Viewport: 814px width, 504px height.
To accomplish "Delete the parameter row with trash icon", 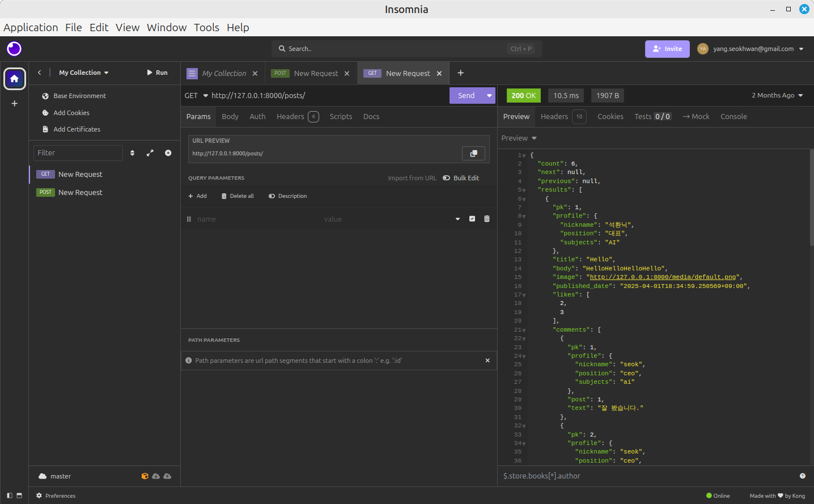I will pyautogui.click(x=487, y=219).
